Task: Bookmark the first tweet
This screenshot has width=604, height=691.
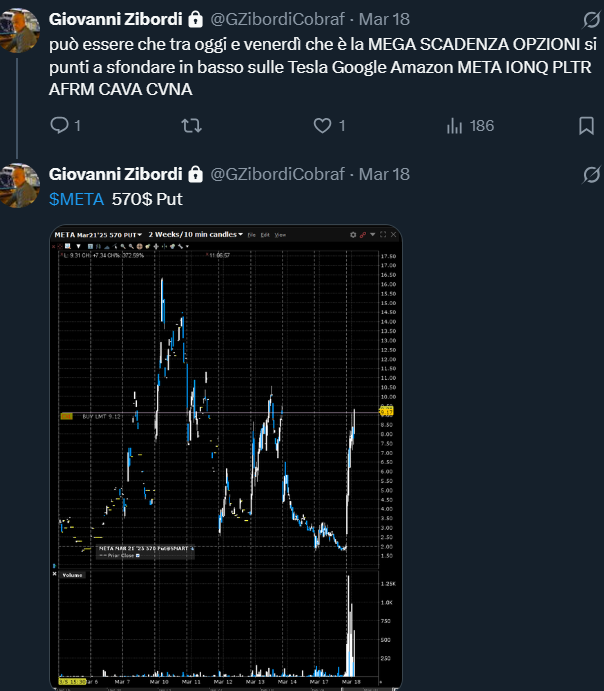Action: [x=586, y=126]
